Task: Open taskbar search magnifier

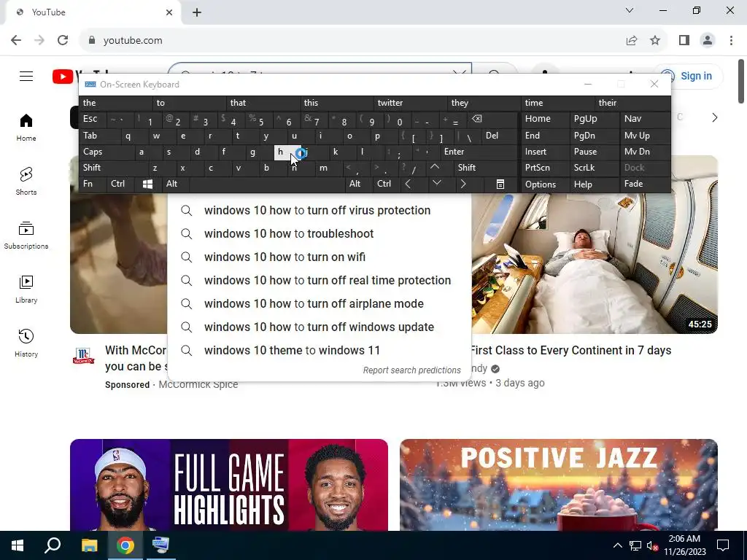Action: (x=53, y=545)
